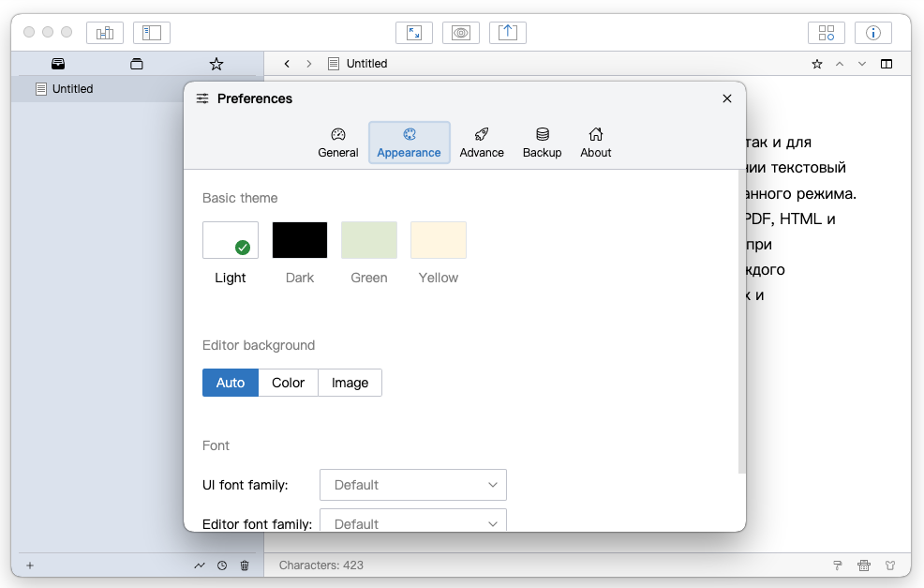Expand the Editor font family dropdown

tap(412, 522)
